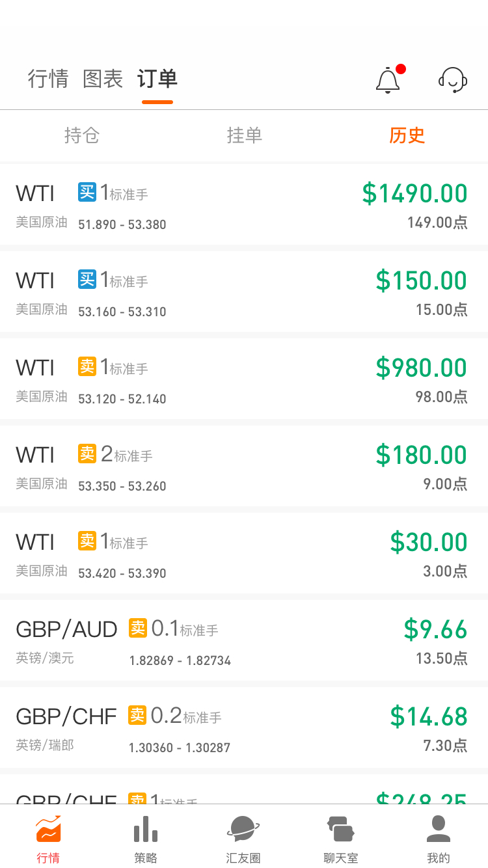
Task: Switch to the 图表 top tab
Action: coord(103,79)
